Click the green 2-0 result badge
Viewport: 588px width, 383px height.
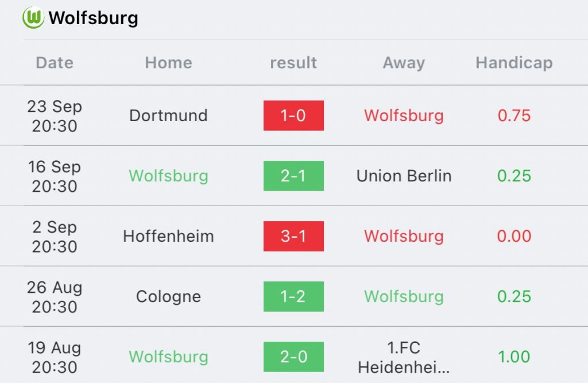pyautogui.click(x=293, y=357)
